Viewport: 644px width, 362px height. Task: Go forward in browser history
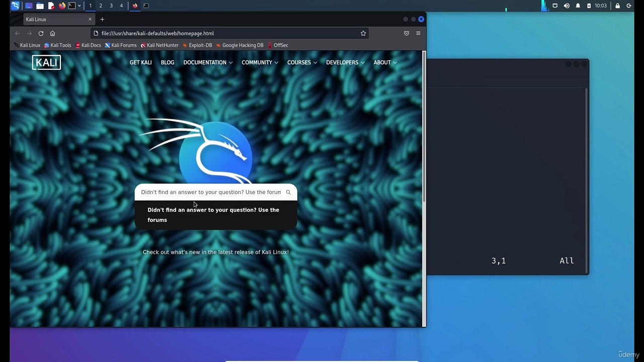(29, 33)
